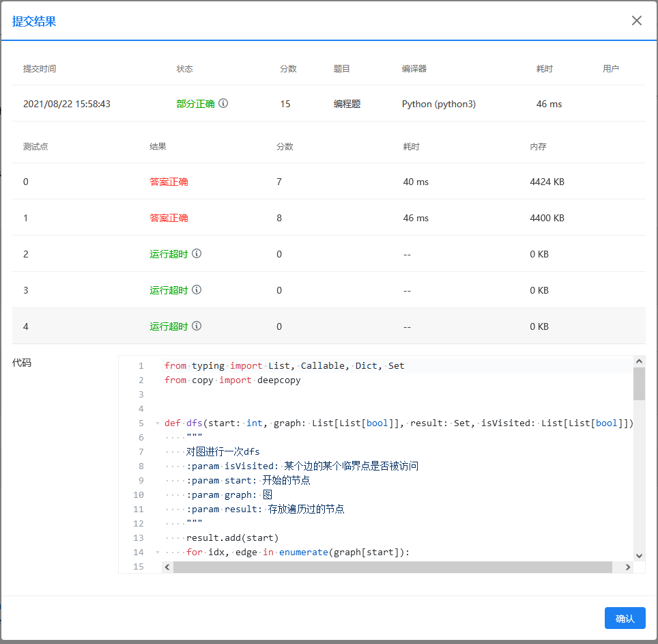Click 运行超时 result for test point 3
The height and width of the screenshot is (644, 658).
[169, 290]
